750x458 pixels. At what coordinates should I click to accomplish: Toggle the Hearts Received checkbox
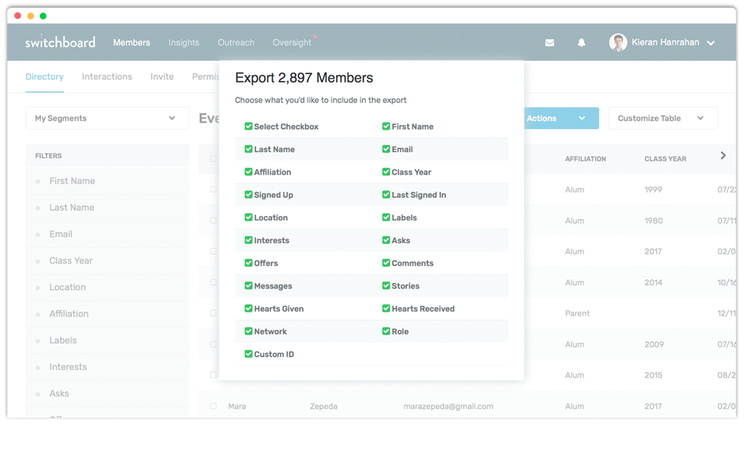(386, 308)
